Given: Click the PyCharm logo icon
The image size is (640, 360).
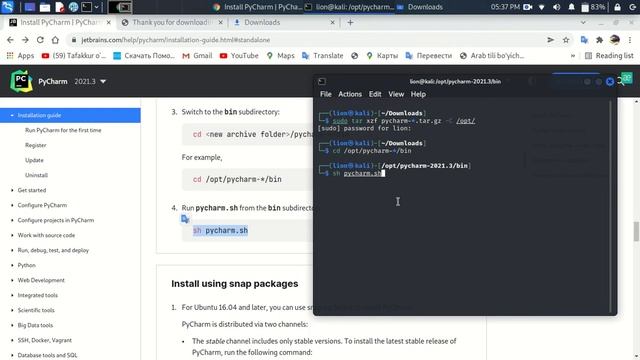Looking at the screenshot, I should tap(21, 81).
